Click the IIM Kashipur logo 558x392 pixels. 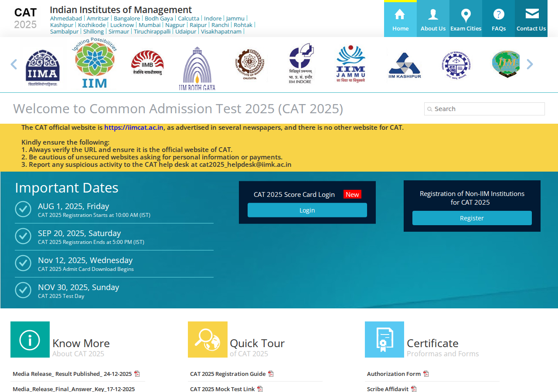pos(405,66)
